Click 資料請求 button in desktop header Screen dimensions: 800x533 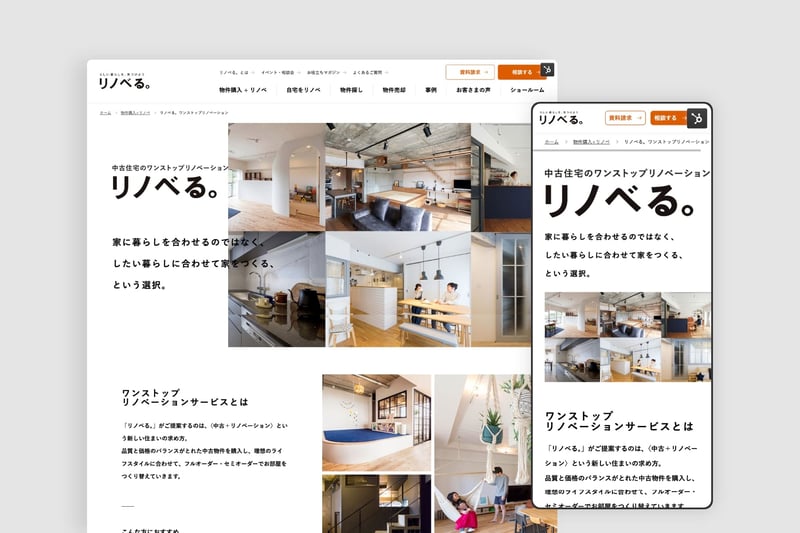pos(470,72)
